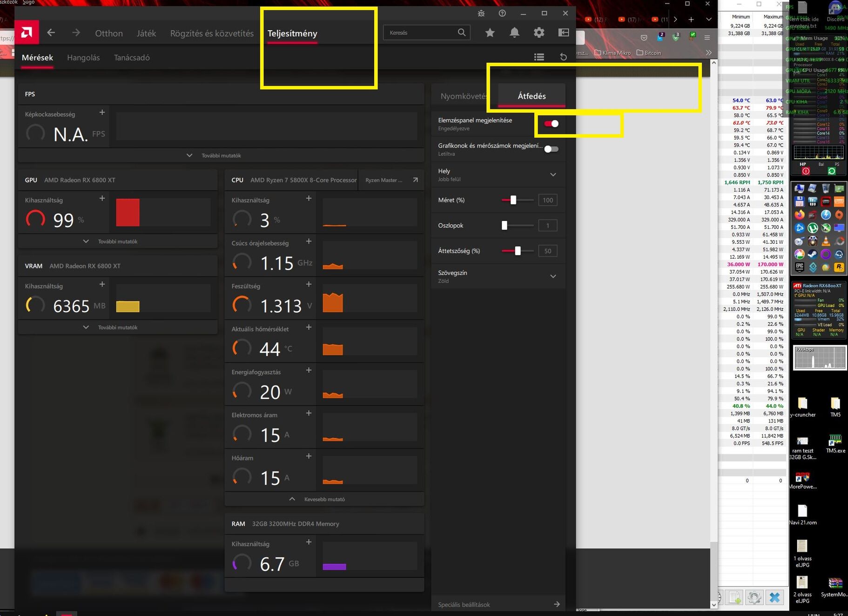This screenshot has height=616, width=848.
Task: Open Radeon settings gear icon
Action: [539, 33]
